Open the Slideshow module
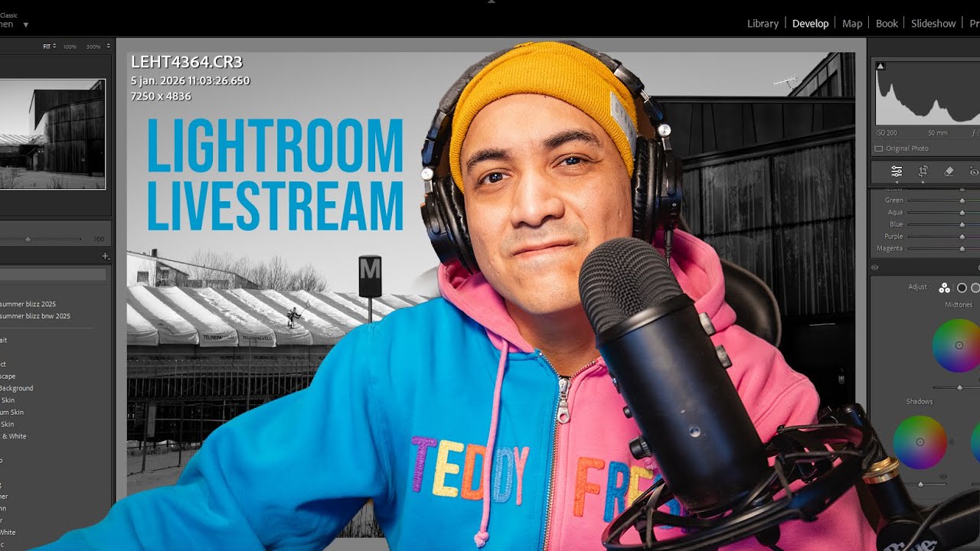This screenshot has width=980, height=551. tap(933, 24)
